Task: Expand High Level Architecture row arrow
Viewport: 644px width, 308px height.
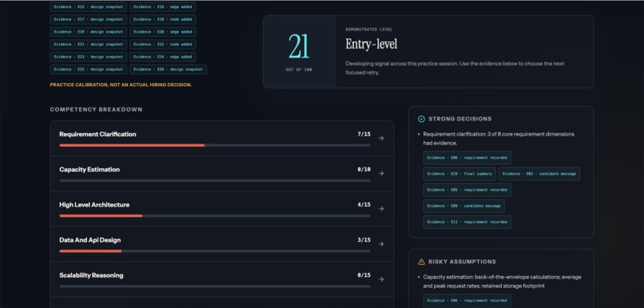Action: coord(381,209)
